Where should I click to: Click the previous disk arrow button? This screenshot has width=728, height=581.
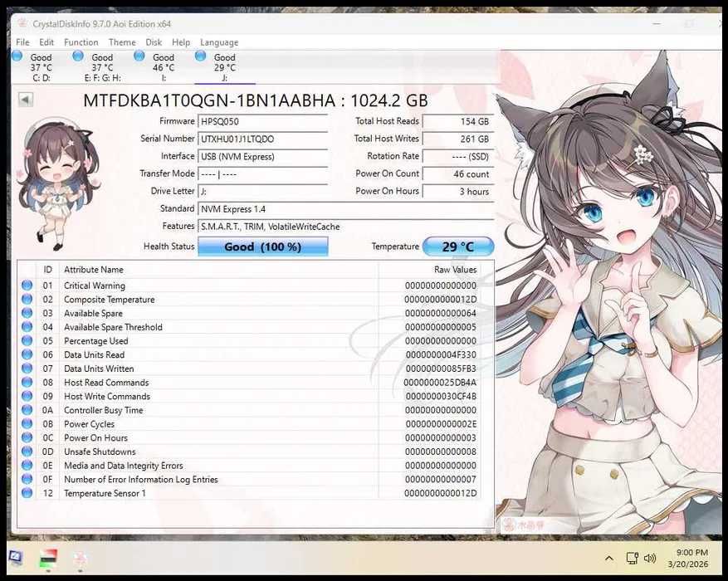pos(26,100)
